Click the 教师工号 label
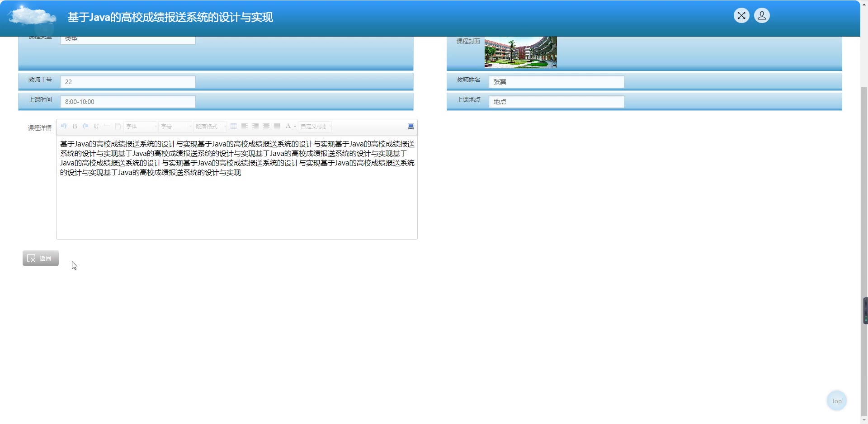 [x=40, y=80]
